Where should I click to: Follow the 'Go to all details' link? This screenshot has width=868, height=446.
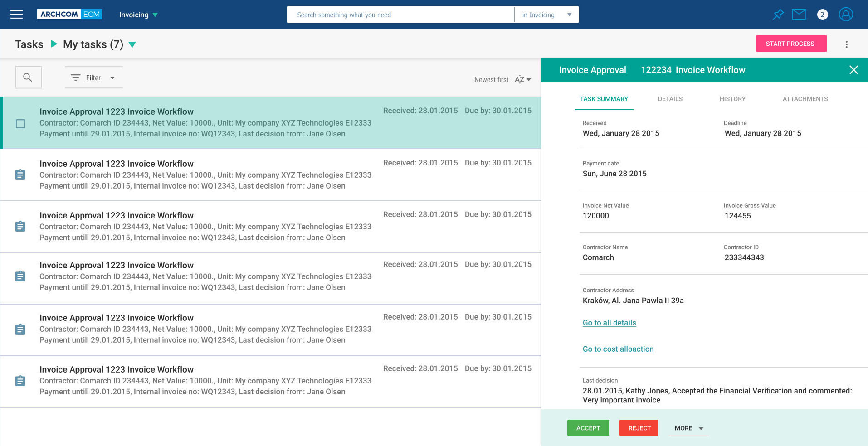(609, 323)
